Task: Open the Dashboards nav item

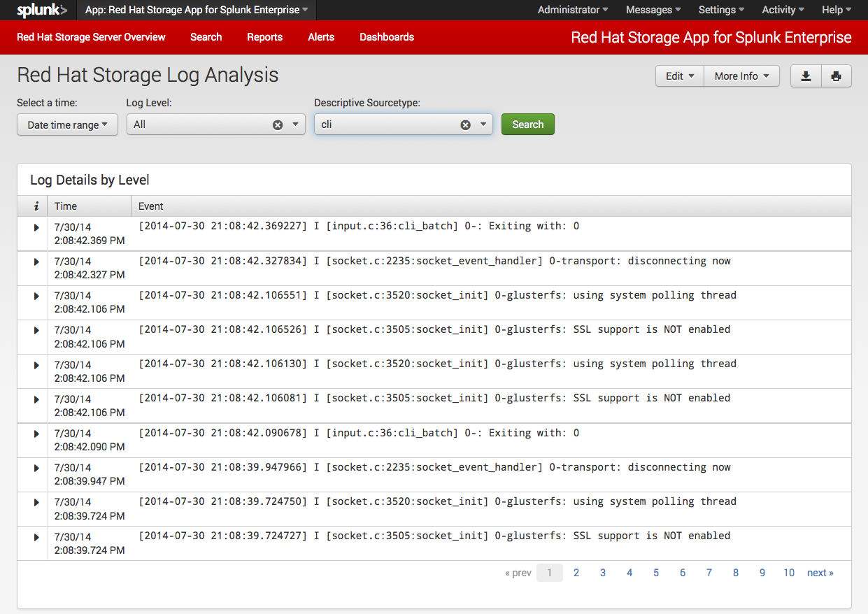Action: coord(387,37)
